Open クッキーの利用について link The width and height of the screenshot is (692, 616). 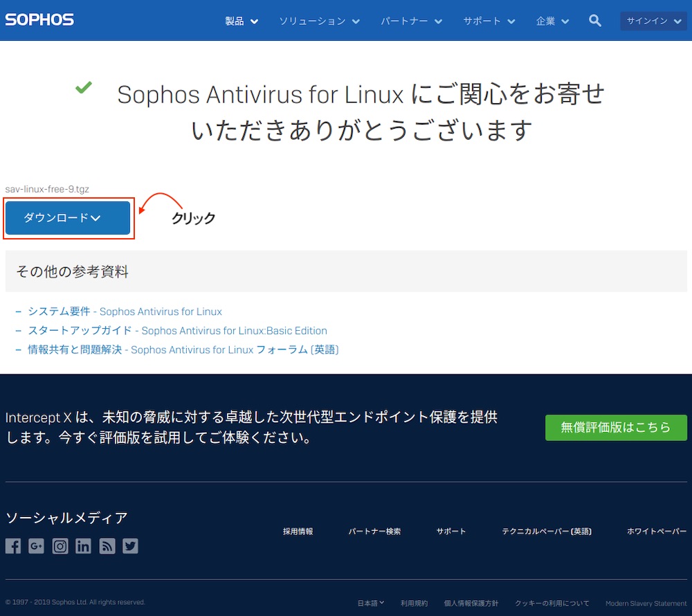click(x=552, y=604)
